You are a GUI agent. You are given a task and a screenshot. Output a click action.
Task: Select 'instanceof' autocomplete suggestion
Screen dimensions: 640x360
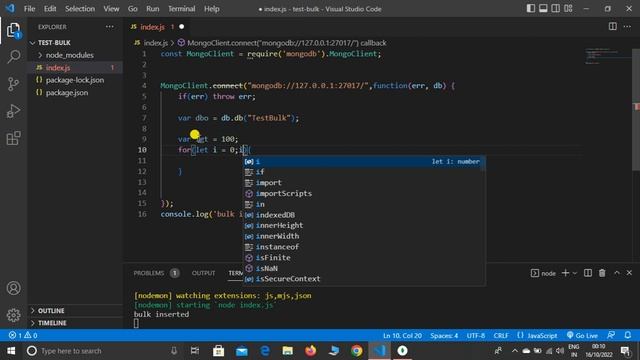tap(364, 247)
